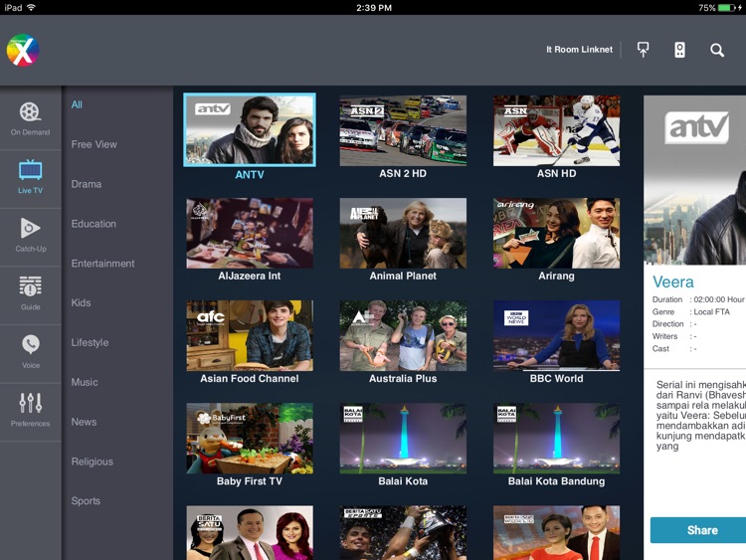Open the Berita Satu news anchors thumbnail
The height and width of the screenshot is (560, 746).
click(250, 533)
